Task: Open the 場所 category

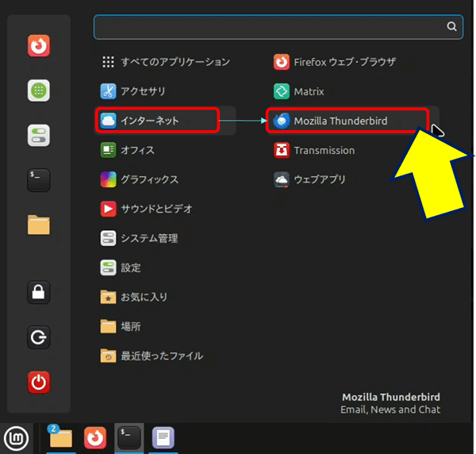Action: tap(166, 326)
